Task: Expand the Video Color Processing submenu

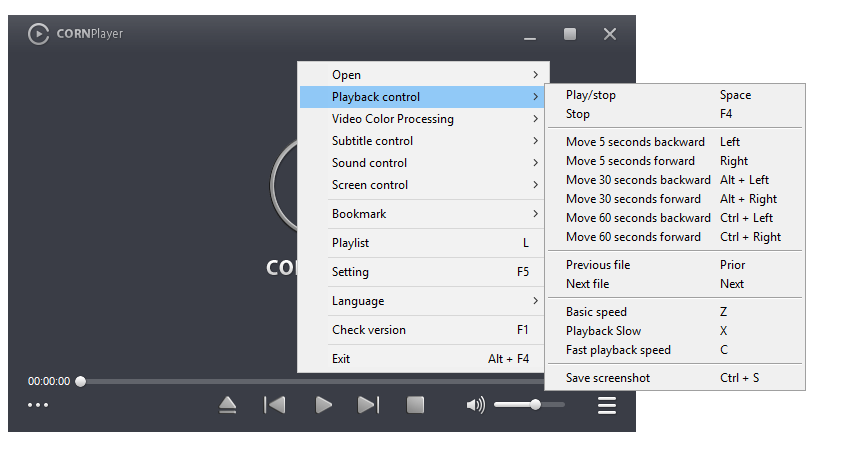Action: (x=422, y=119)
